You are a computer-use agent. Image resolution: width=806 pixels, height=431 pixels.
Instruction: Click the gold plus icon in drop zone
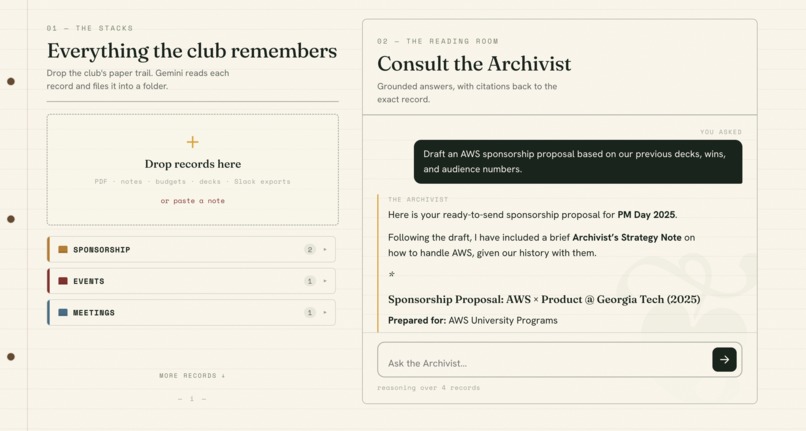tap(192, 142)
